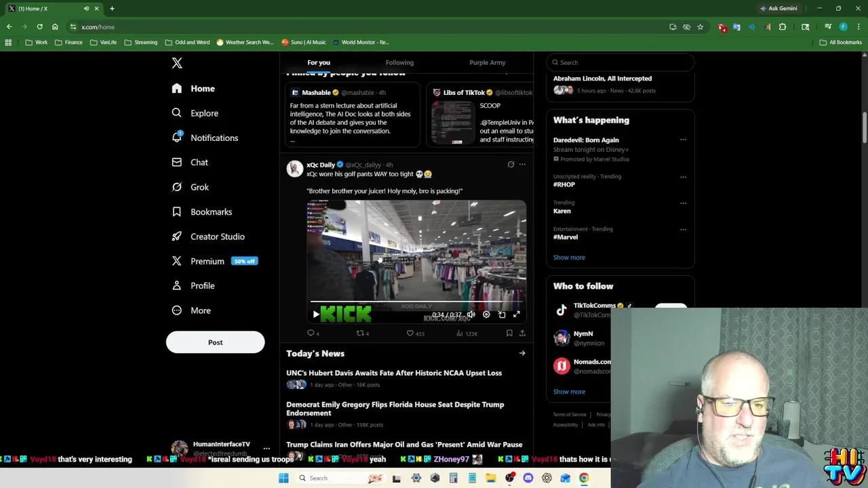This screenshot has width=868, height=488.
Task: Open All Bookmarks folder
Action: pos(841,42)
